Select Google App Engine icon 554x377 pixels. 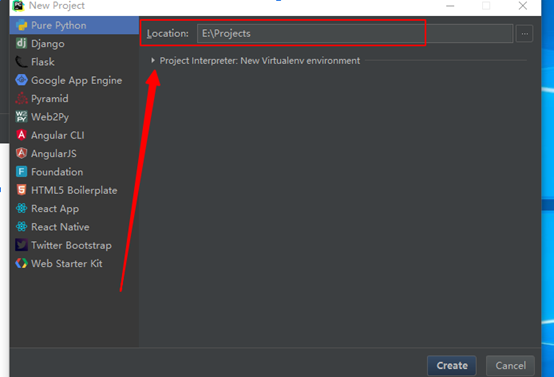(22, 80)
